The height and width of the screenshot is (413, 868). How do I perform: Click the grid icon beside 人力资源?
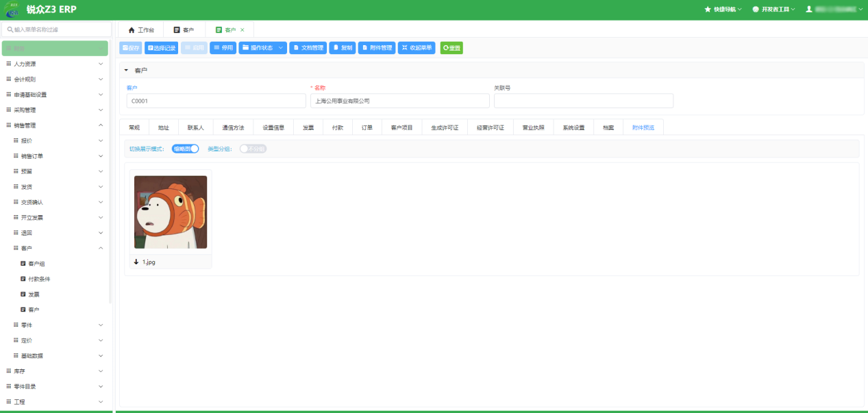(x=9, y=64)
